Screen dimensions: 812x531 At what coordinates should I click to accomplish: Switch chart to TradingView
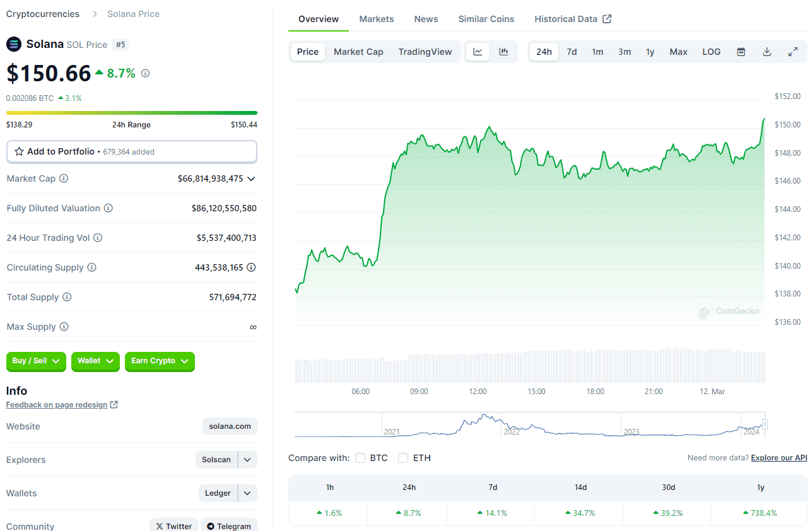425,52
